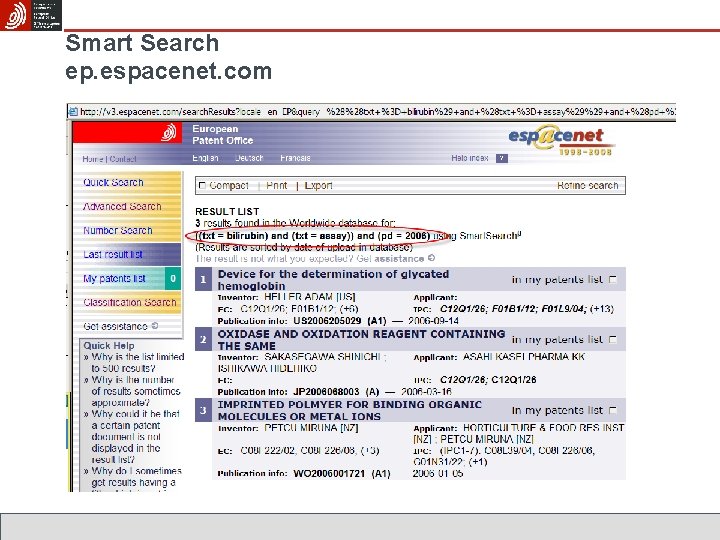Switch language to English
The width and height of the screenshot is (720, 540).
click(x=205, y=158)
